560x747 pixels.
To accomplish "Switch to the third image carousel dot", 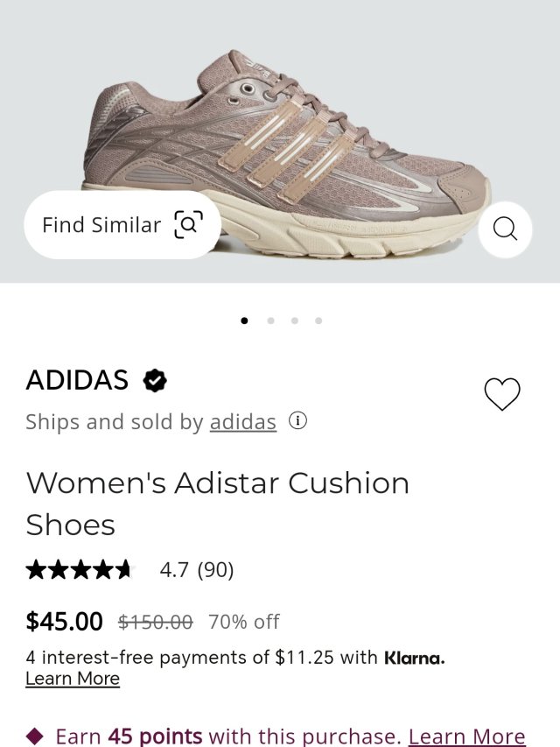I will coord(294,321).
